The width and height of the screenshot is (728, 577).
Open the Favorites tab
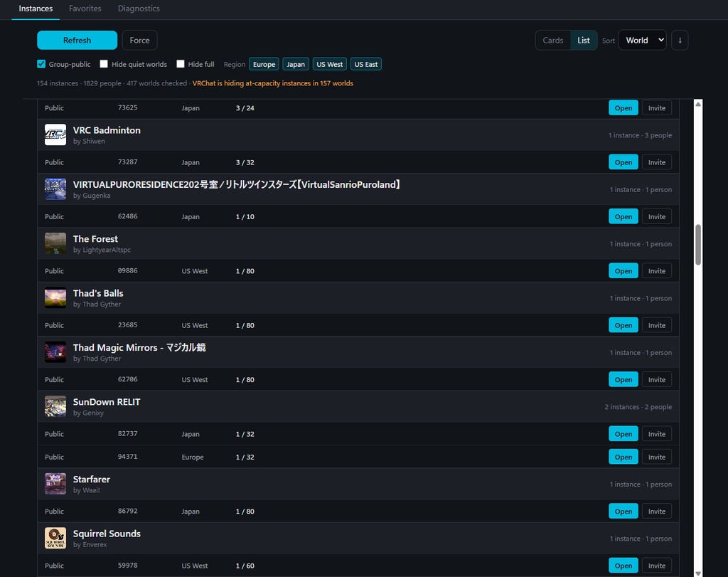click(85, 9)
